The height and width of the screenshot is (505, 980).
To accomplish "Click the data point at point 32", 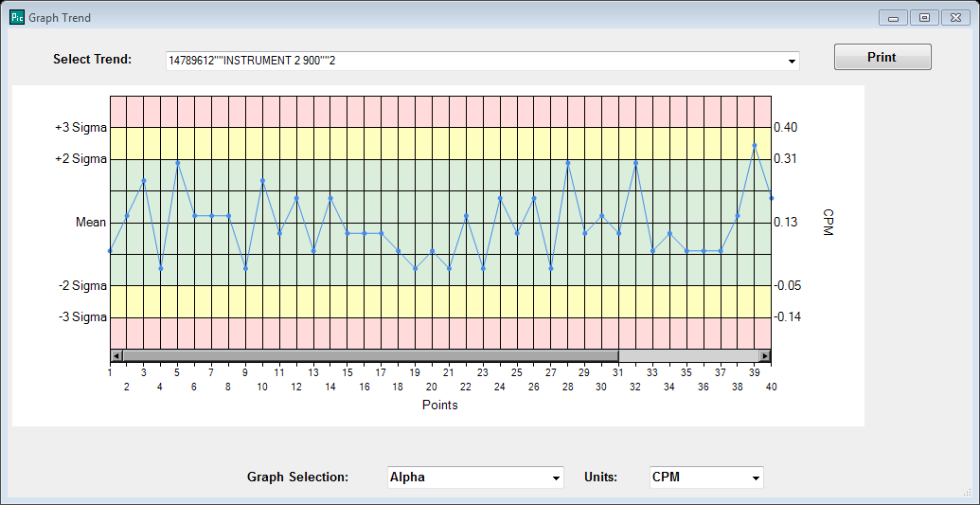I will click(635, 163).
